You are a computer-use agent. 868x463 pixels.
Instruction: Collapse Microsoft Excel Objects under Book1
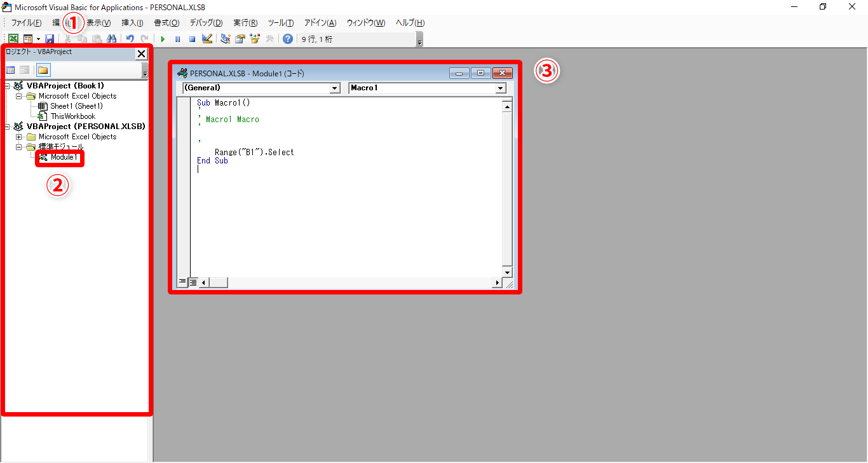click(x=18, y=96)
